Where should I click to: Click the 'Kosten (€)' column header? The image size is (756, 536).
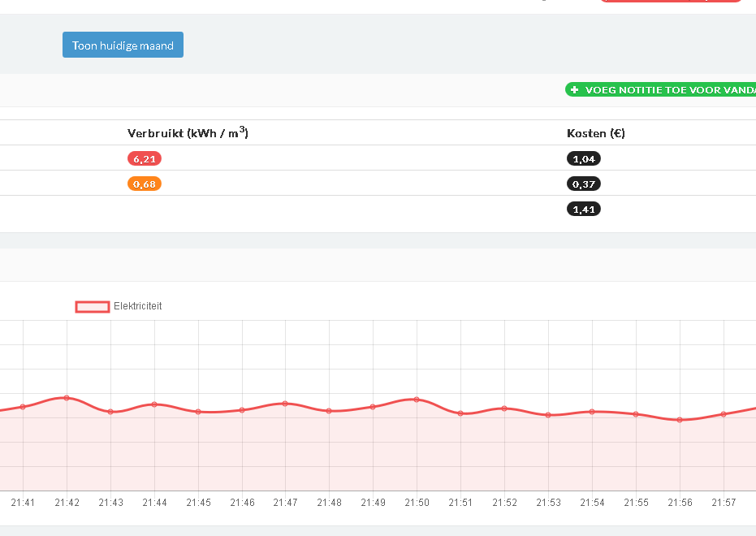click(596, 133)
